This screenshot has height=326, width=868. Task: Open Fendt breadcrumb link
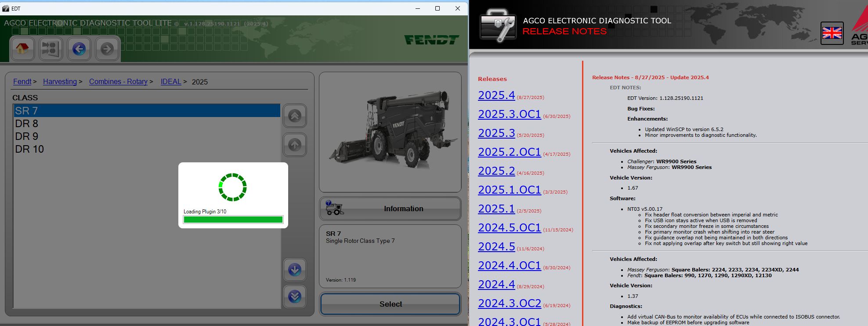coord(22,81)
